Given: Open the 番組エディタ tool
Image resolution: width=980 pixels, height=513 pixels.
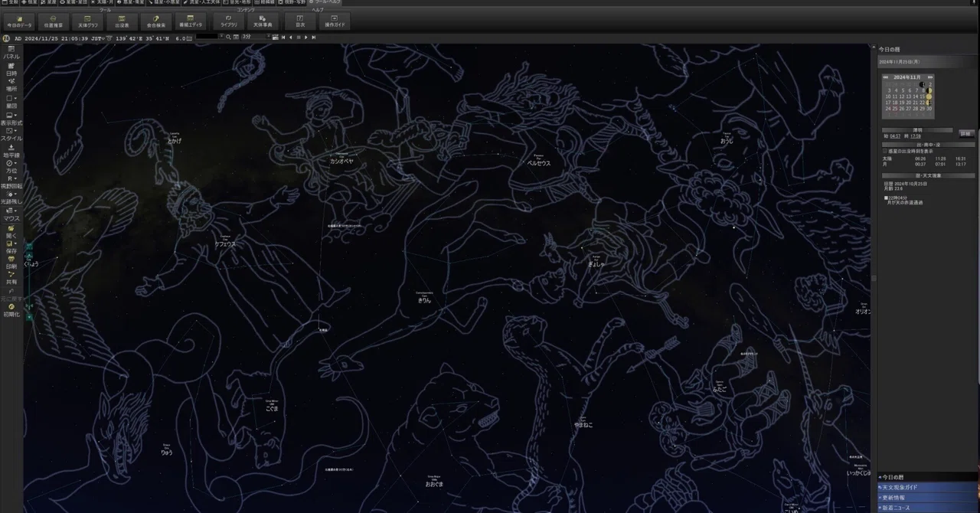Looking at the screenshot, I should 190,21.
